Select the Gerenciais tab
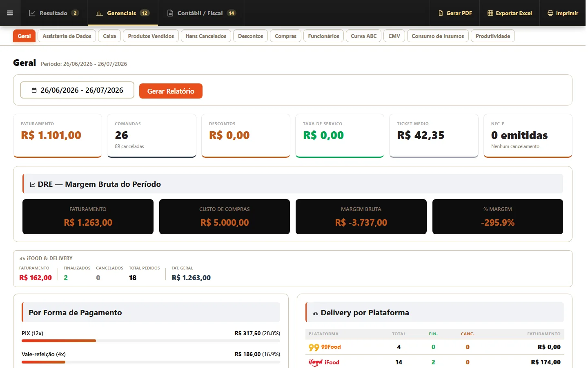 (x=123, y=13)
